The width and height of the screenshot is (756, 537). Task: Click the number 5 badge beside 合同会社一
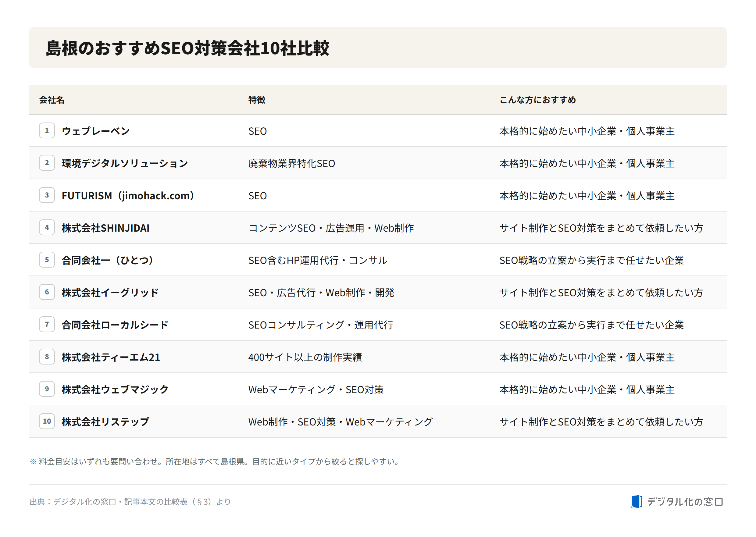click(x=47, y=260)
